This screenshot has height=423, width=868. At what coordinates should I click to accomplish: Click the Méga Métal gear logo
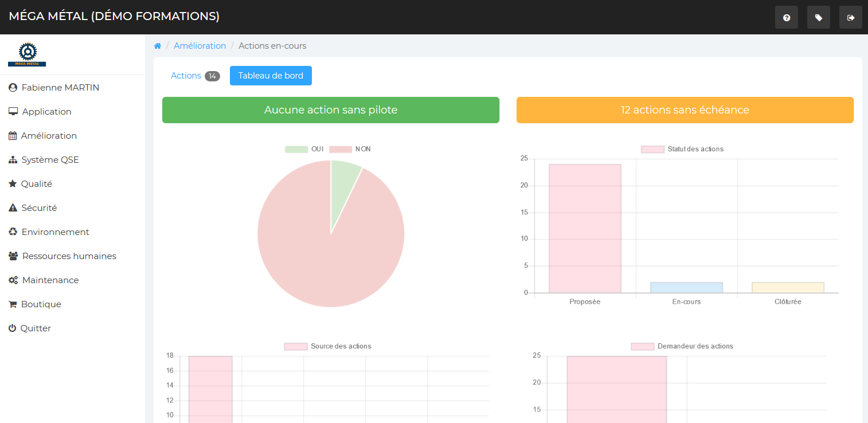coord(27,54)
